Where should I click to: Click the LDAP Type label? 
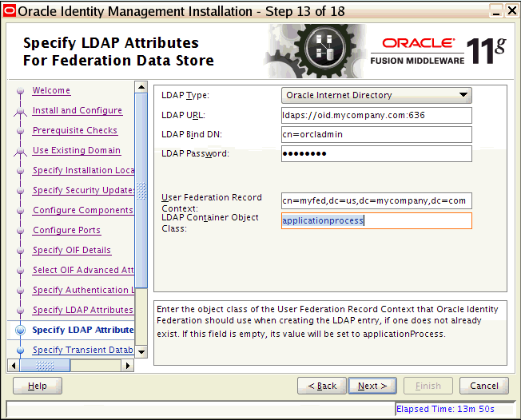pyautogui.click(x=185, y=96)
